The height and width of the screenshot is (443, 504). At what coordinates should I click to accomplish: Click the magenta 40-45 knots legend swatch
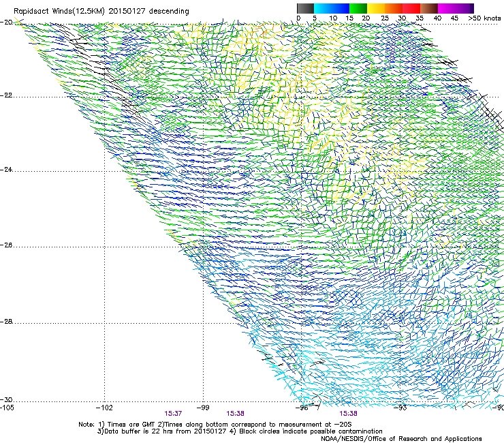447,8
